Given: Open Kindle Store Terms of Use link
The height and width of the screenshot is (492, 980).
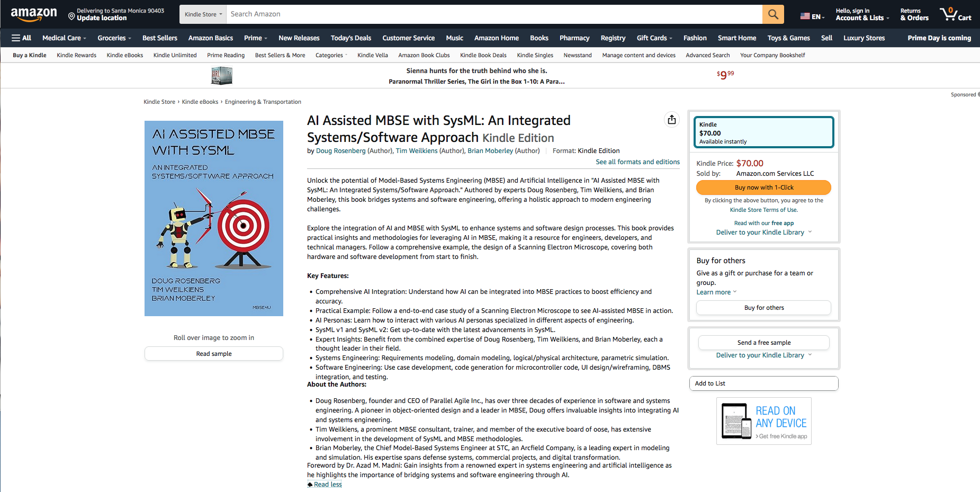Looking at the screenshot, I should point(764,210).
